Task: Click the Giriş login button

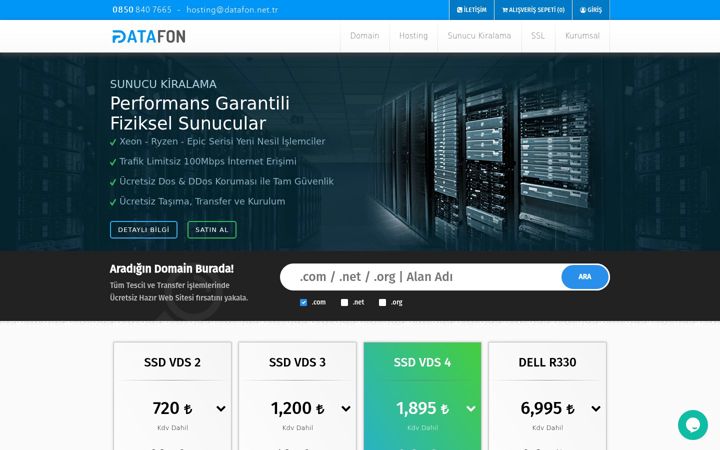Action: pyautogui.click(x=591, y=10)
